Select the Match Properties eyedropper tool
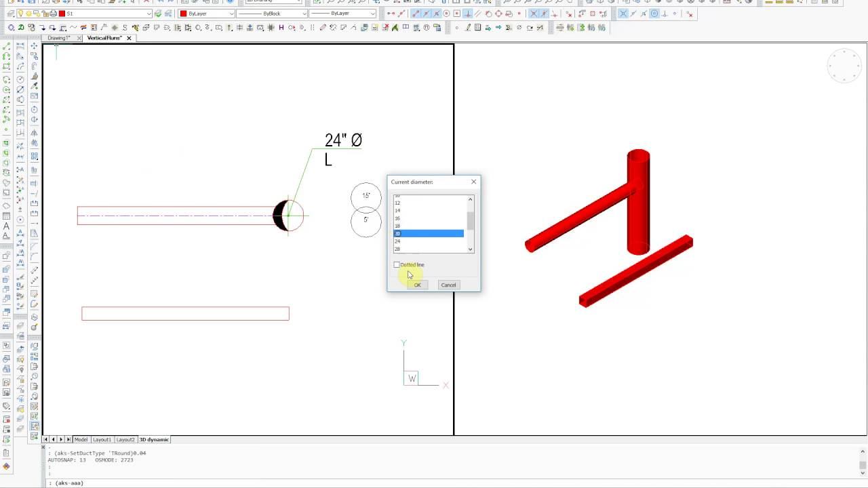Viewport: 868px width, 488px height. (x=35, y=86)
